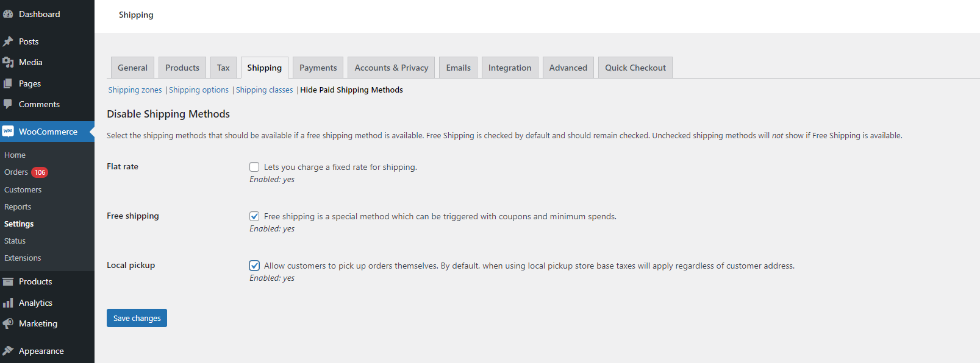Enable the Flat rate checkbox
This screenshot has width=980, height=363.
point(254,167)
